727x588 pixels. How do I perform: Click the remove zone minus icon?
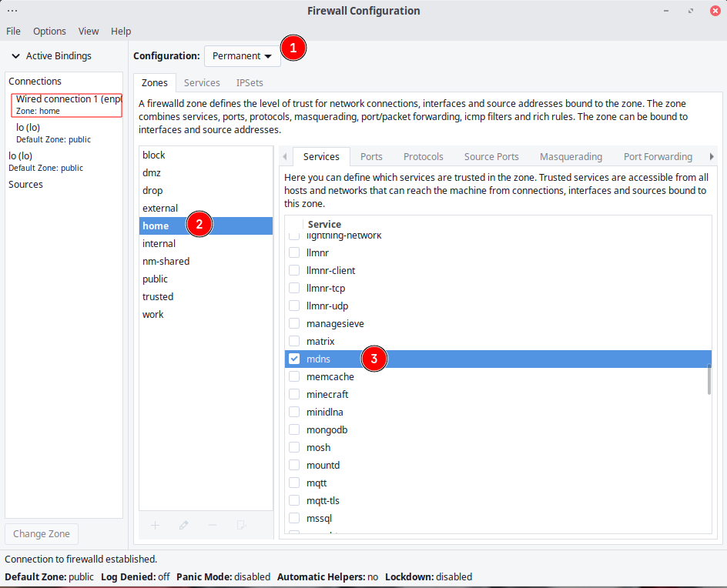213,525
